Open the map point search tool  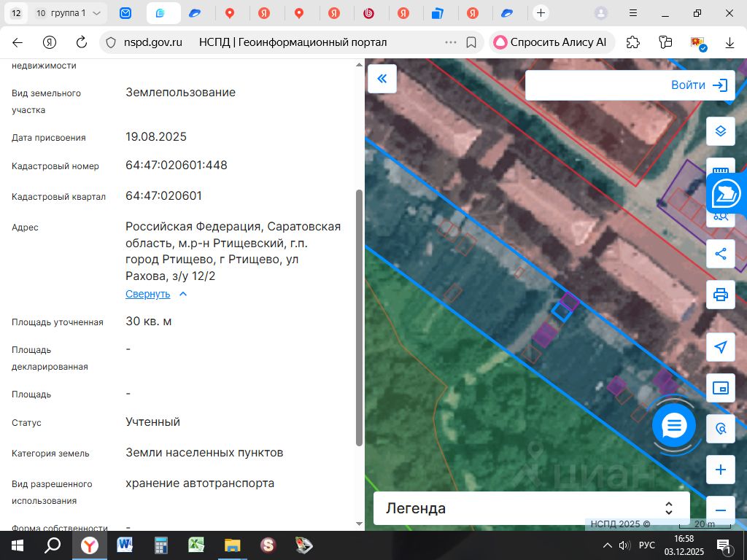point(720,429)
